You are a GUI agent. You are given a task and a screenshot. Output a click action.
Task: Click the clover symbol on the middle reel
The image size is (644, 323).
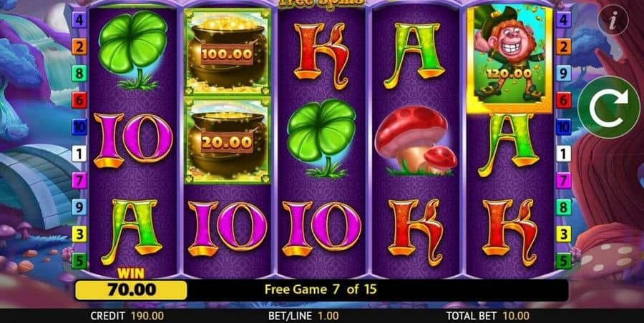point(321,138)
